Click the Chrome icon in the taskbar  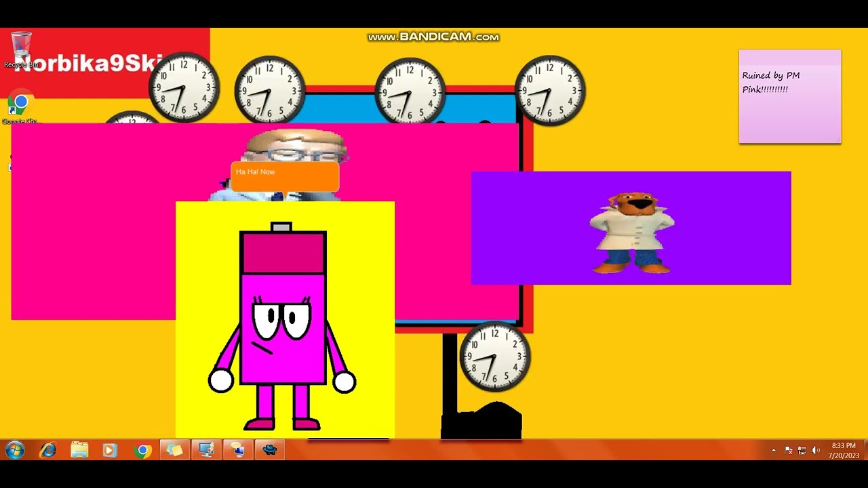tap(142, 450)
